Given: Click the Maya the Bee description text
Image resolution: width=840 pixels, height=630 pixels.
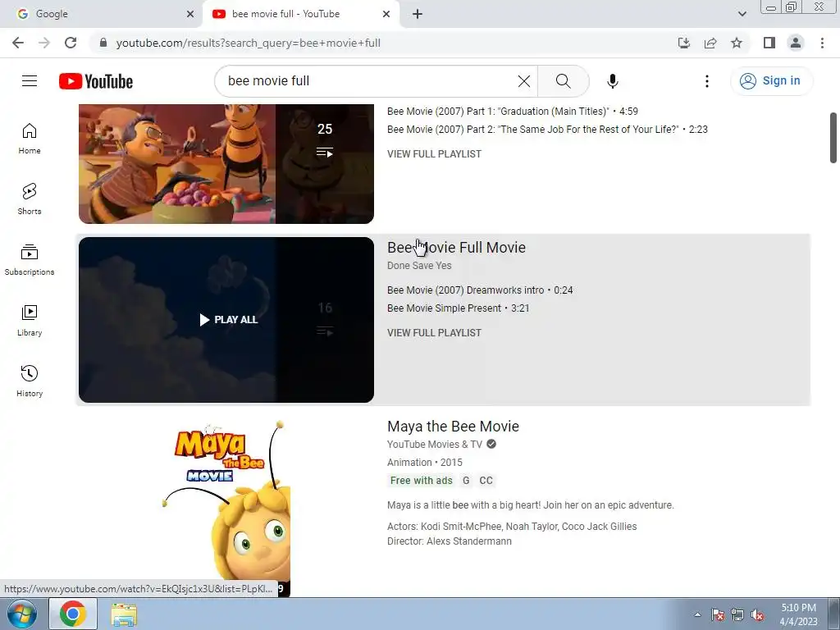Looking at the screenshot, I should [531, 505].
